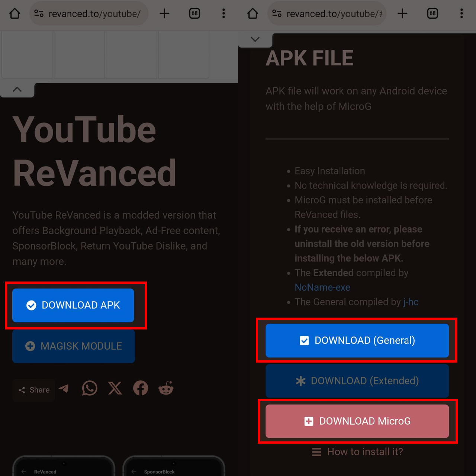Open new tab with plus in right browser

click(402, 14)
